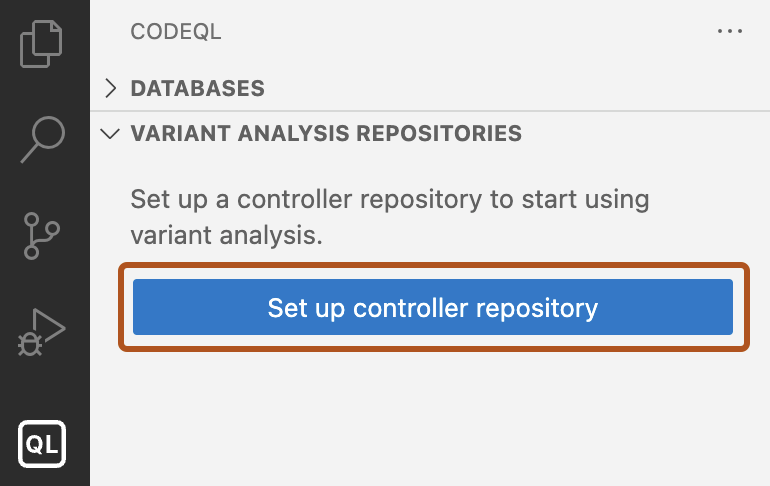Click blank space right of the DATABASES header

point(500,88)
